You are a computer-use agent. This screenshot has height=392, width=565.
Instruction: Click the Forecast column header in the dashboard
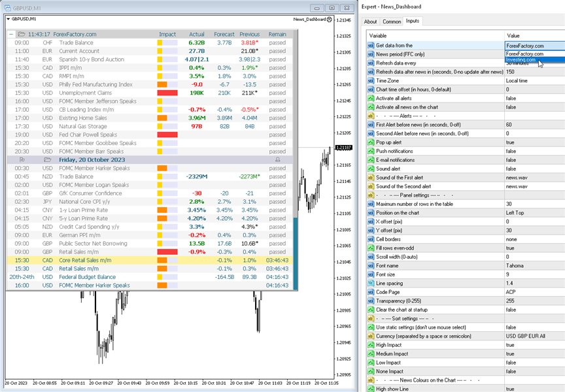click(224, 34)
